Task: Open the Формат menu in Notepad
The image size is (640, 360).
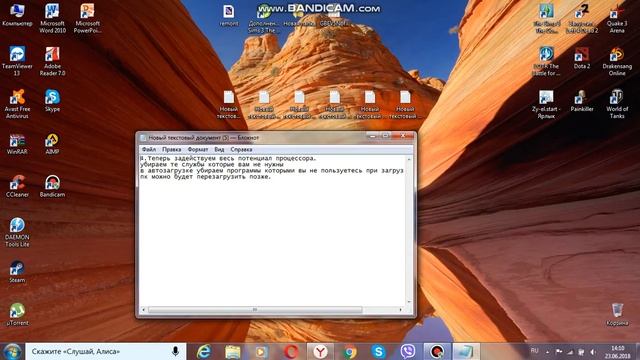Action: pyautogui.click(x=198, y=149)
